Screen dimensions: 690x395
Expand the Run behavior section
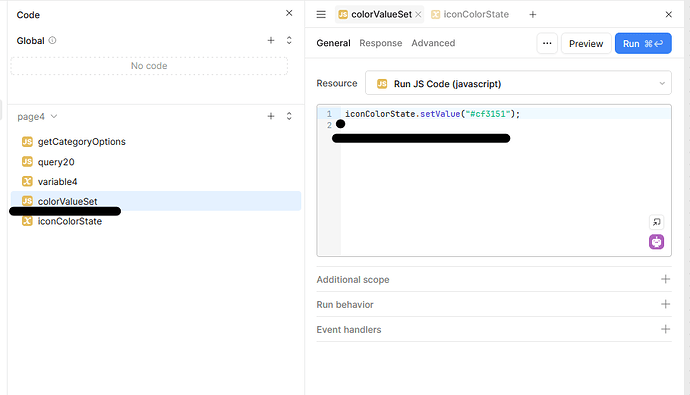[494, 304]
